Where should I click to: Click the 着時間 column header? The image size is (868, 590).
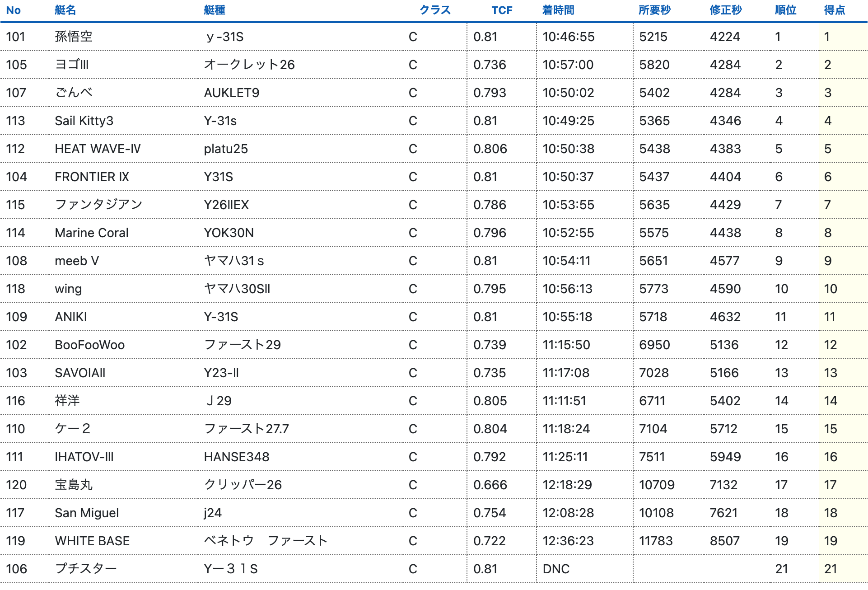(558, 10)
